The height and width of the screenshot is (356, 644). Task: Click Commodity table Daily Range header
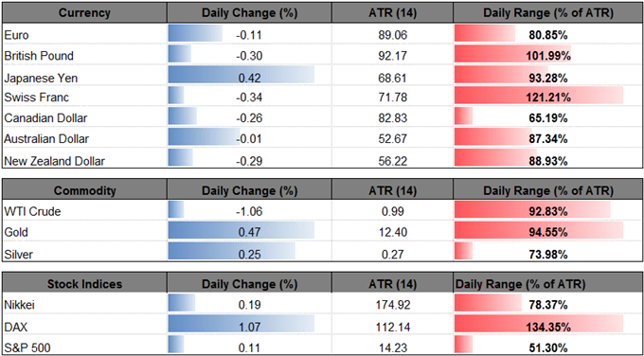pos(548,190)
